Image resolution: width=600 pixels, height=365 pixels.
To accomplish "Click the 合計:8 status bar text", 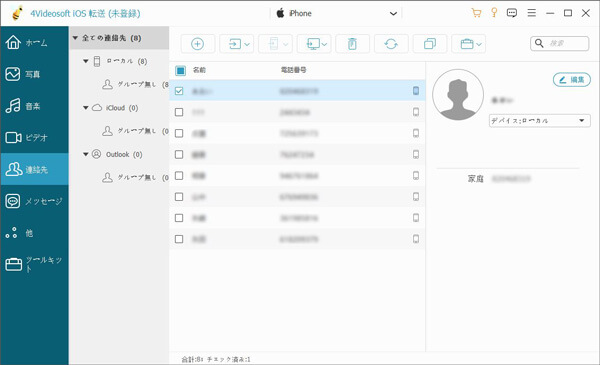I will click(x=192, y=359).
